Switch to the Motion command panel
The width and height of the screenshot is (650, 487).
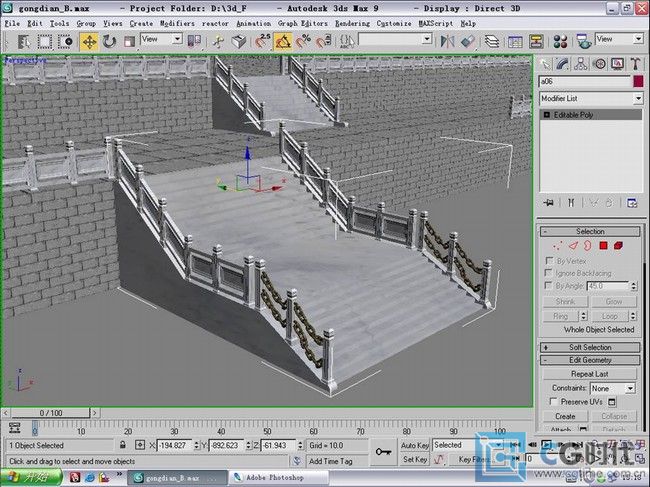click(x=599, y=64)
